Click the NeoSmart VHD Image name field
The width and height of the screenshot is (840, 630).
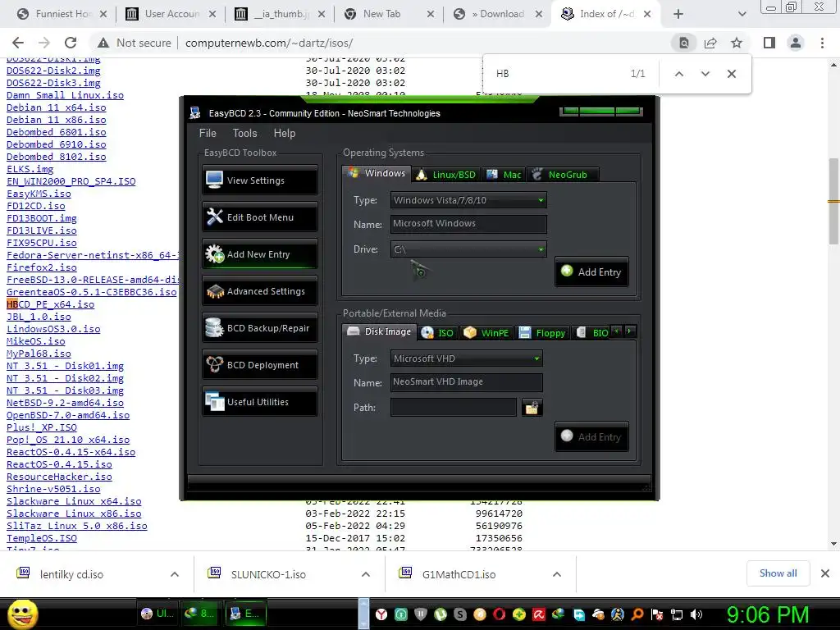[466, 382]
